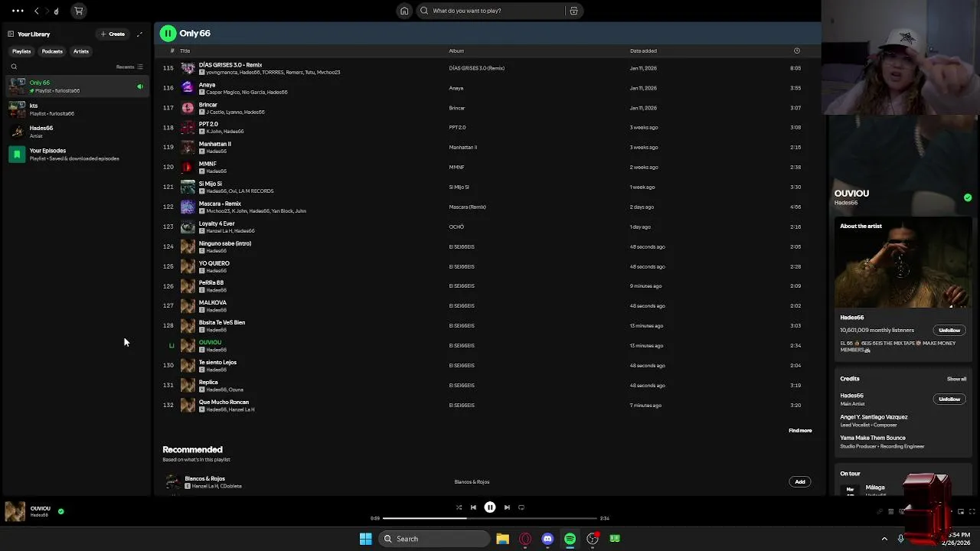This screenshot has height=551, width=980.
Task: Open About the artist image
Action: click(x=903, y=262)
